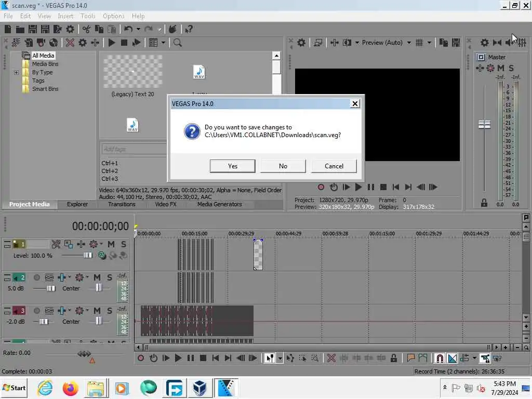Click the Add tags input field
This screenshot has width=532, height=399.
pos(134,149)
